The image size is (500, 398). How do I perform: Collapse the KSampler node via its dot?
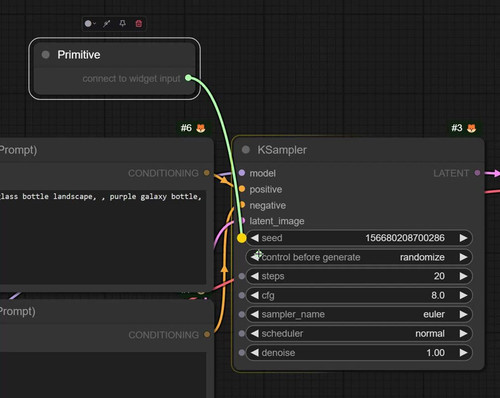click(246, 150)
